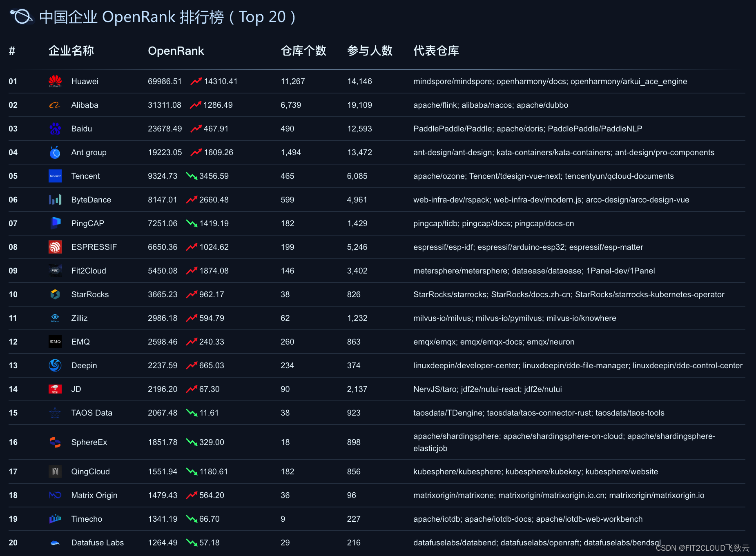The height and width of the screenshot is (556, 756).
Task: Select the company name Alibaba
Action: 85,105
